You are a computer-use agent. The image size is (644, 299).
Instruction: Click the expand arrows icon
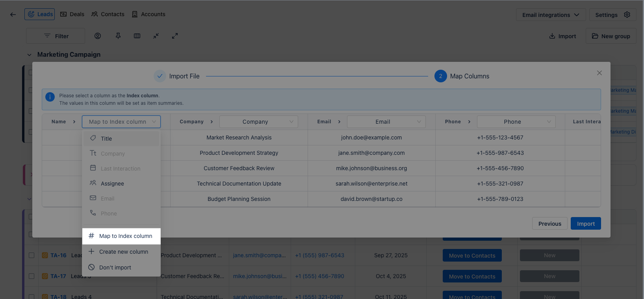(175, 36)
